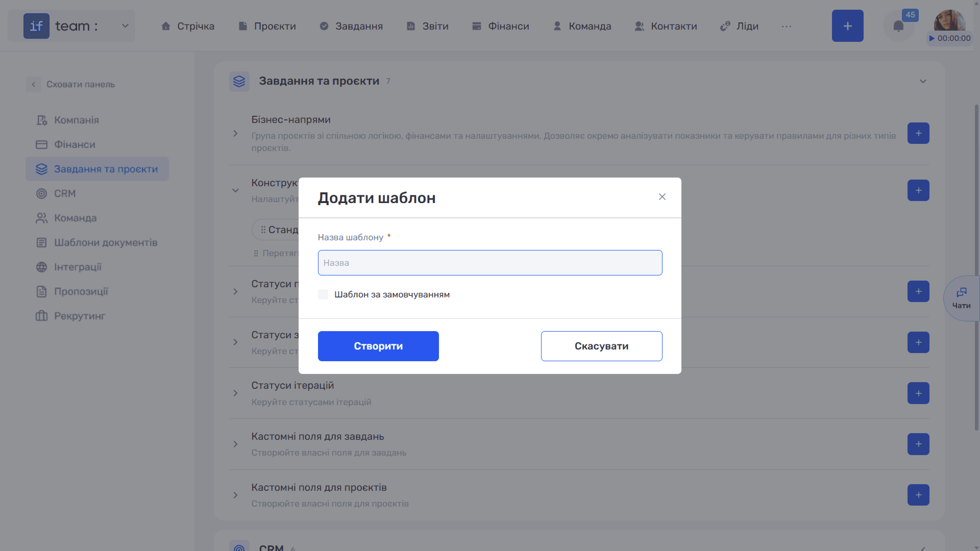Expand the Статуси ітерацій row
This screenshot has width=980, height=551.
point(236,393)
